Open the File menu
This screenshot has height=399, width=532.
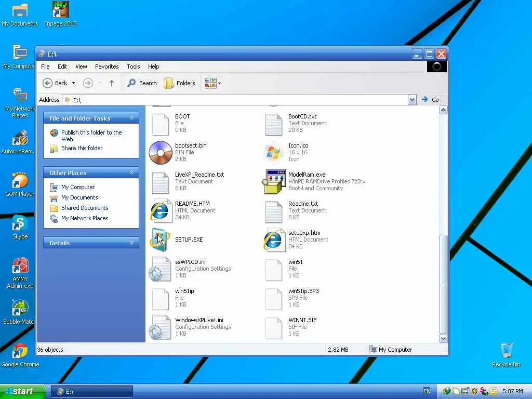point(45,66)
